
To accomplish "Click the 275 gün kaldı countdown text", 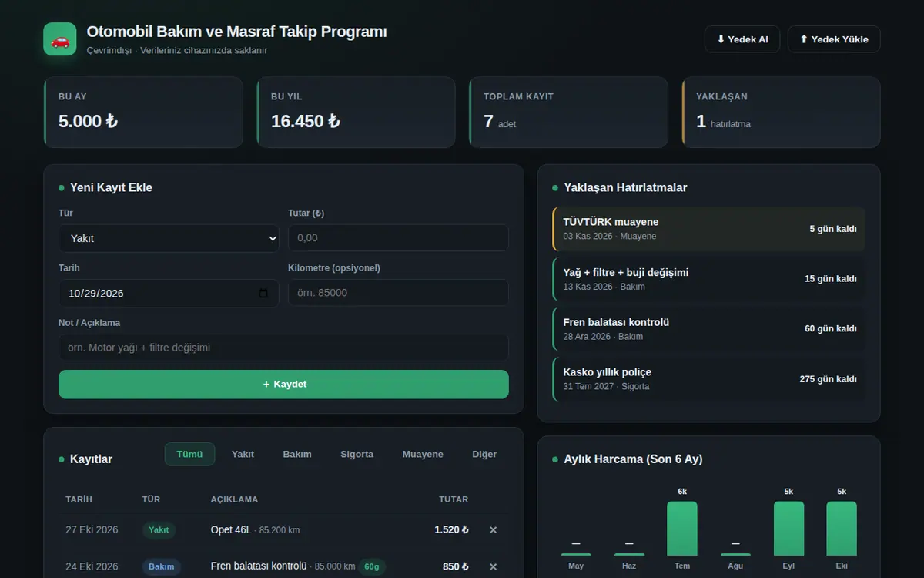I will coord(828,379).
